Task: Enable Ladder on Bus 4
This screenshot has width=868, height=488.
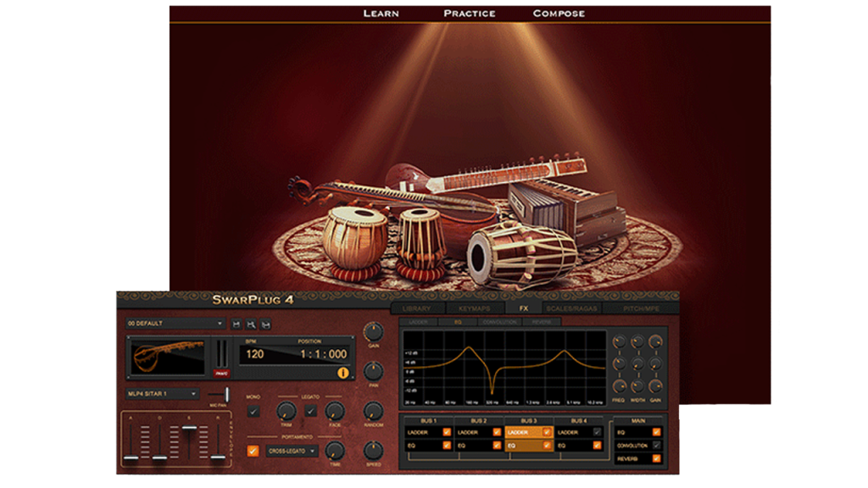Action: (598, 432)
